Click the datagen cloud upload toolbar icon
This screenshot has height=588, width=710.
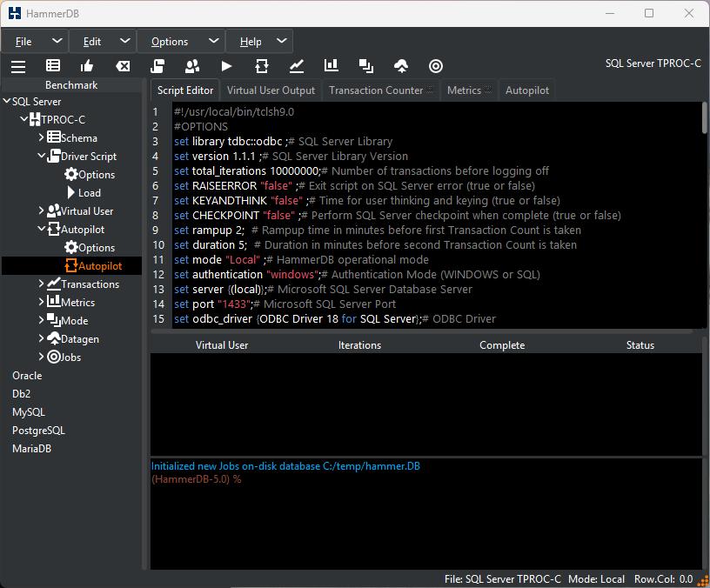(x=401, y=66)
